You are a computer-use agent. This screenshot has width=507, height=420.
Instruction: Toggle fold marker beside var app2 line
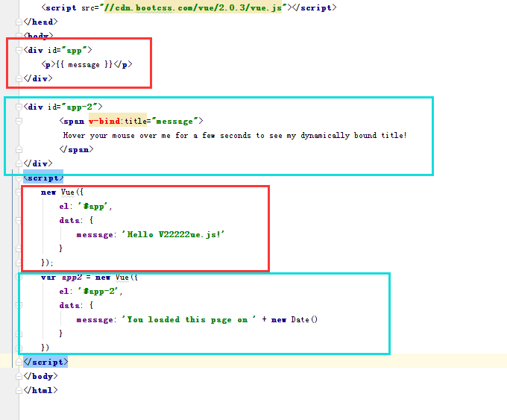pyautogui.click(x=19, y=277)
